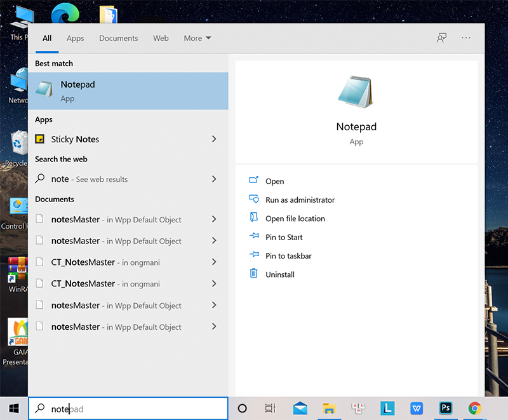Select the notesMaster document in Wpp Default Object

click(102, 219)
